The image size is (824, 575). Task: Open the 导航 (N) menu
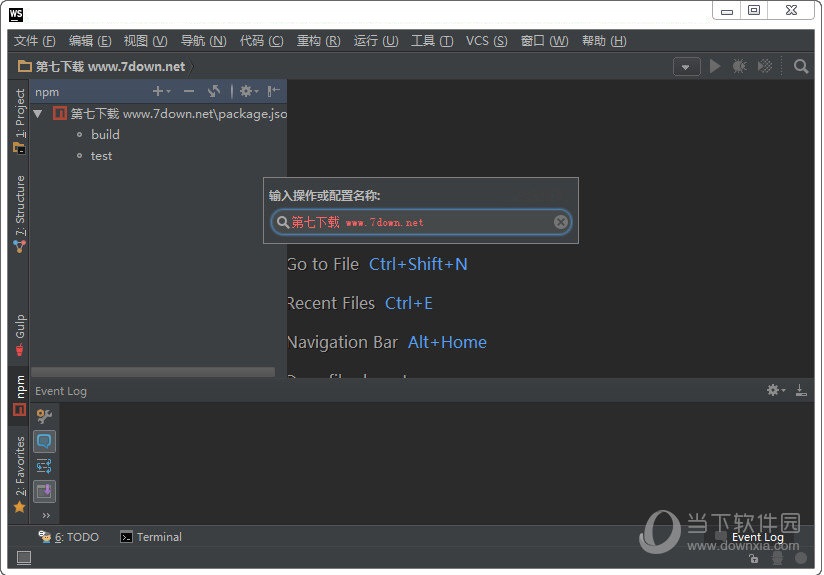click(x=203, y=41)
